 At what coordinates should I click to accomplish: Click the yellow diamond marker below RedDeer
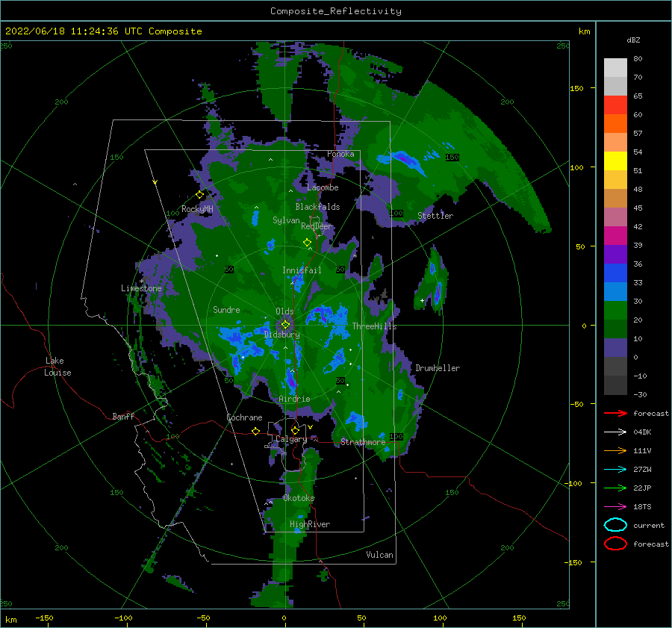[307, 243]
